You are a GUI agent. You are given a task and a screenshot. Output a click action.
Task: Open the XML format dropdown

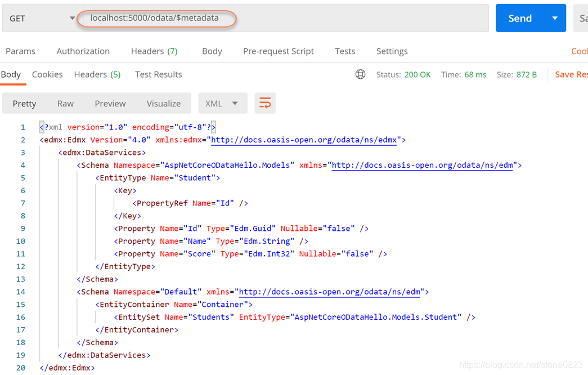point(223,103)
